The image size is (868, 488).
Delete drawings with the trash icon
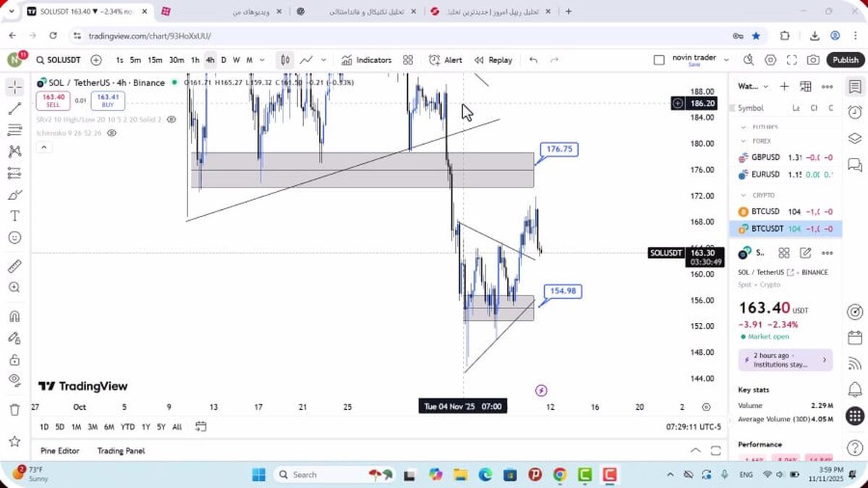[14, 409]
